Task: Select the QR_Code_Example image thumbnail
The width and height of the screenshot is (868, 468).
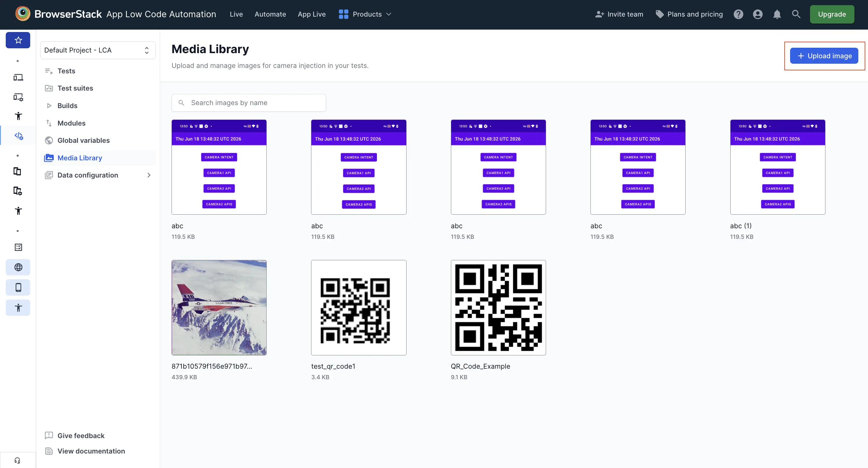Action: click(x=498, y=307)
